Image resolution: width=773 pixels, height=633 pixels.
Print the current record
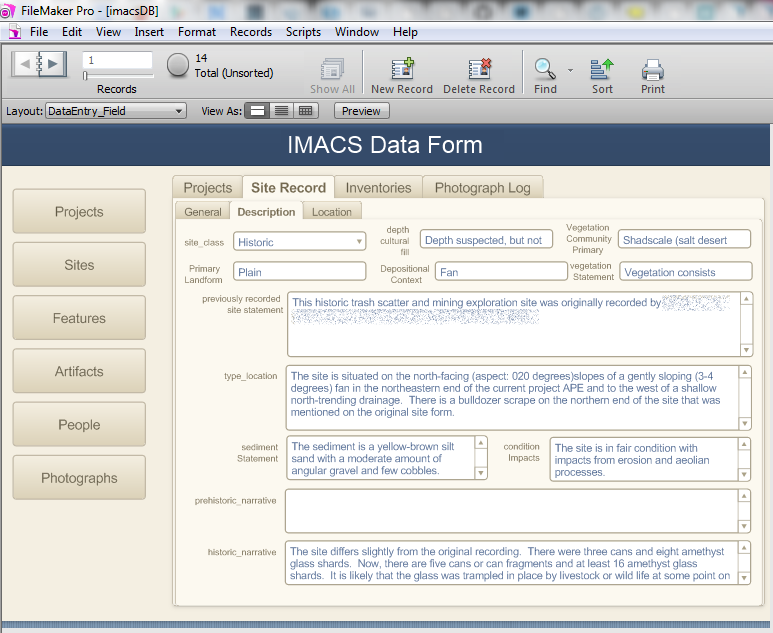point(653,69)
